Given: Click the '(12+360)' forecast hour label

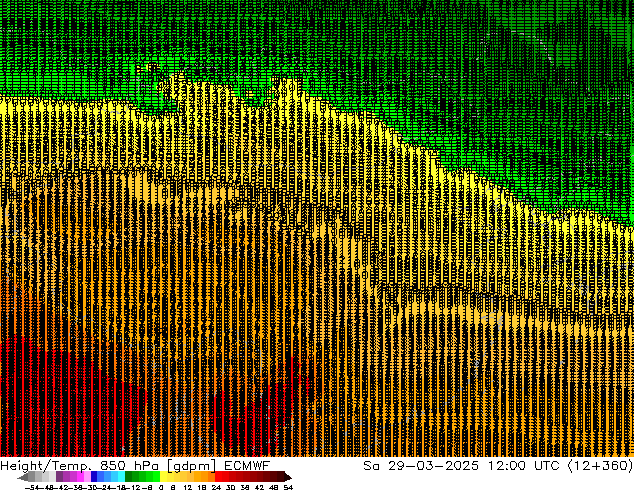Looking at the screenshot, I should [x=600, y=466].
